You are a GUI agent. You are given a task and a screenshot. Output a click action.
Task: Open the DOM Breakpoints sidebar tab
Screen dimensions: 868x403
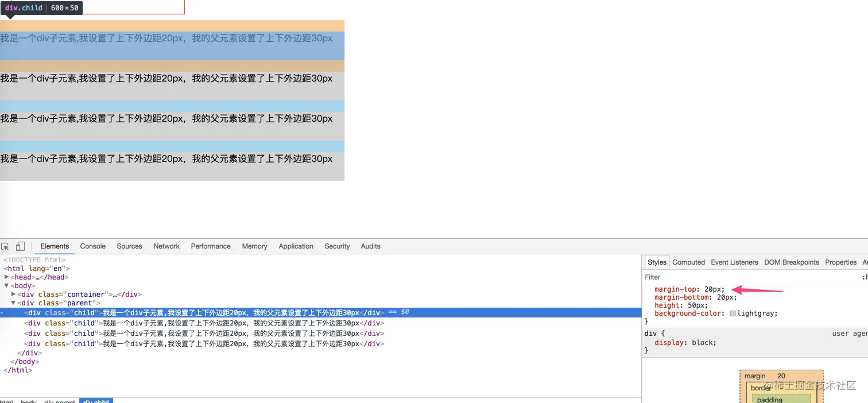click(792, 262)
